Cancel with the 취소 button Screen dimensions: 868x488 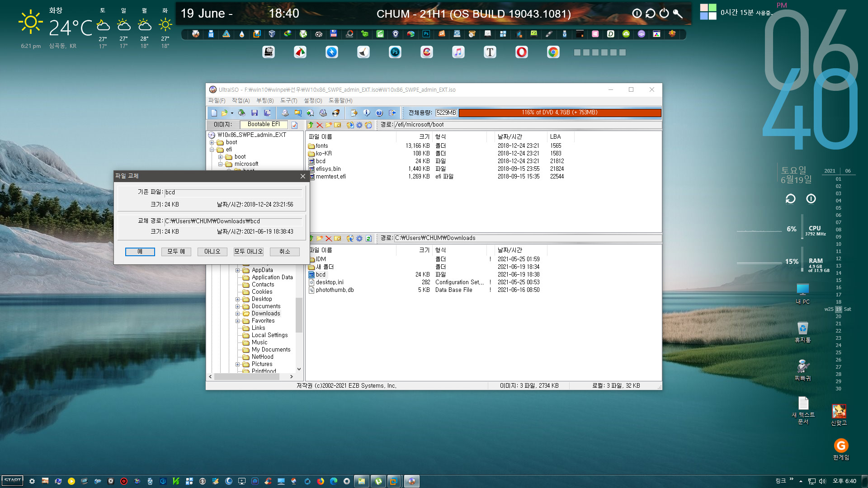click(285, 252)
